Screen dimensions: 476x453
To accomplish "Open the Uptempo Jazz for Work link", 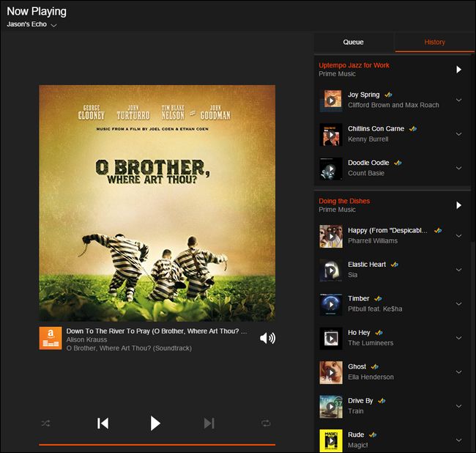I will (354, 65).
